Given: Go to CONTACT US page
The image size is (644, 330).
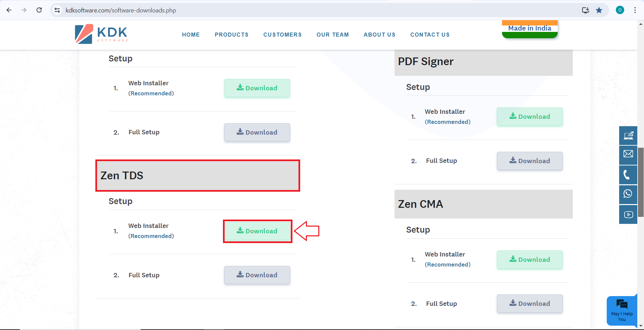Looking at the screenshot, I should (x=430, y=35).
